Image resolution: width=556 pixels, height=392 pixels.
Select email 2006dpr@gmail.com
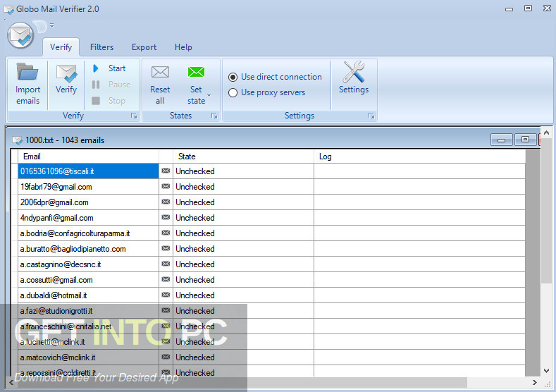(88, 202)
